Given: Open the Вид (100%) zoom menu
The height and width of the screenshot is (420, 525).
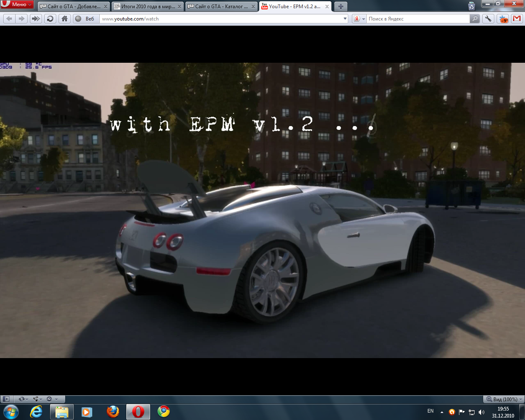Looking at the screenshot, I should pyautogui.click(x=504, y=399).
